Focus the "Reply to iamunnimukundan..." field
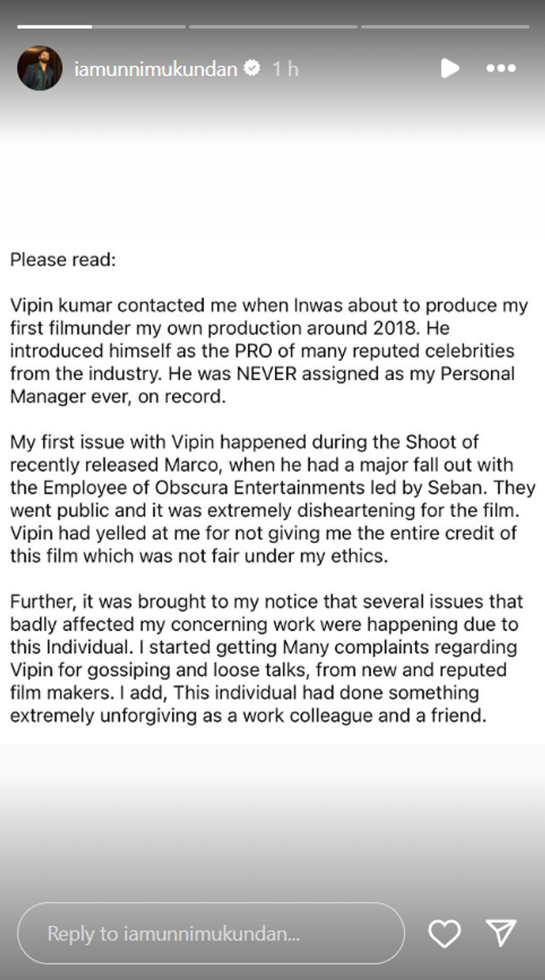This screenshot has height=980, width=545. pos(211,933)
